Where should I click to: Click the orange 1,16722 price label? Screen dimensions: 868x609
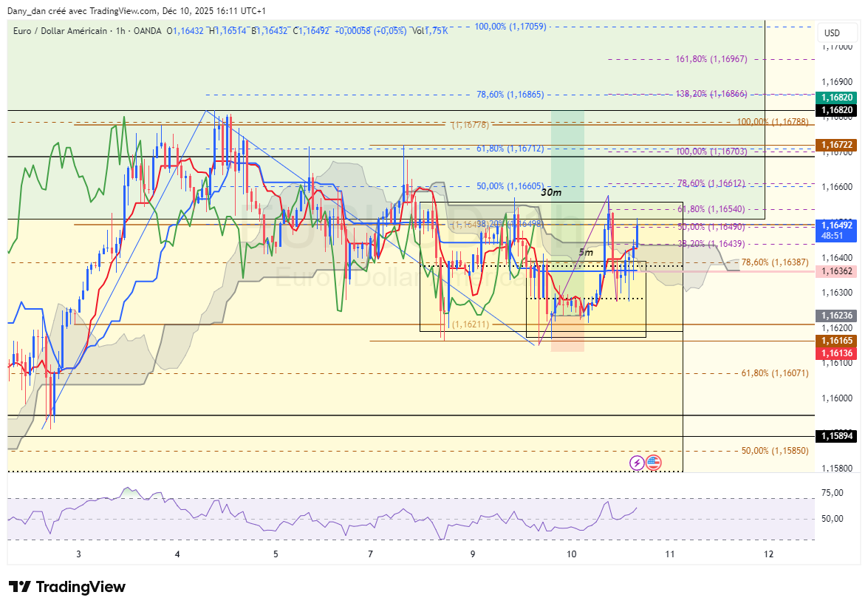(x=836, y=145)
